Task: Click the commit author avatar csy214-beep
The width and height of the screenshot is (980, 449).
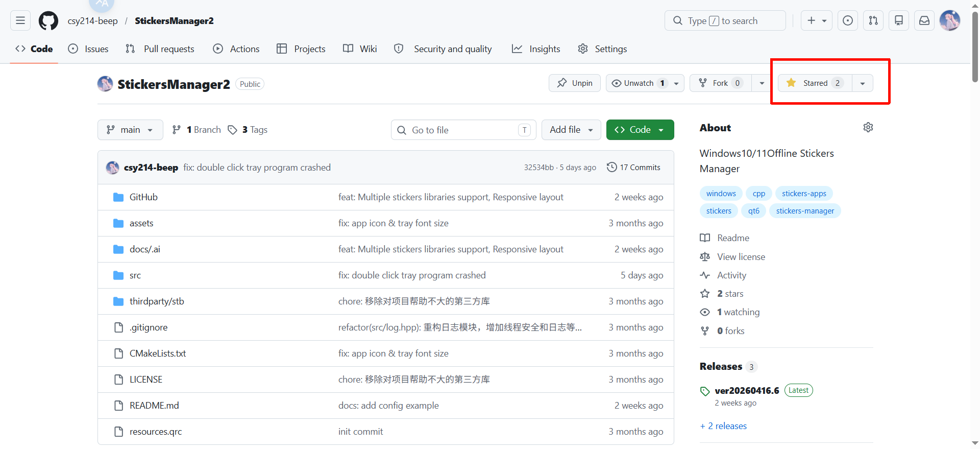Action: pyautogui.click(x=112, y=168)
